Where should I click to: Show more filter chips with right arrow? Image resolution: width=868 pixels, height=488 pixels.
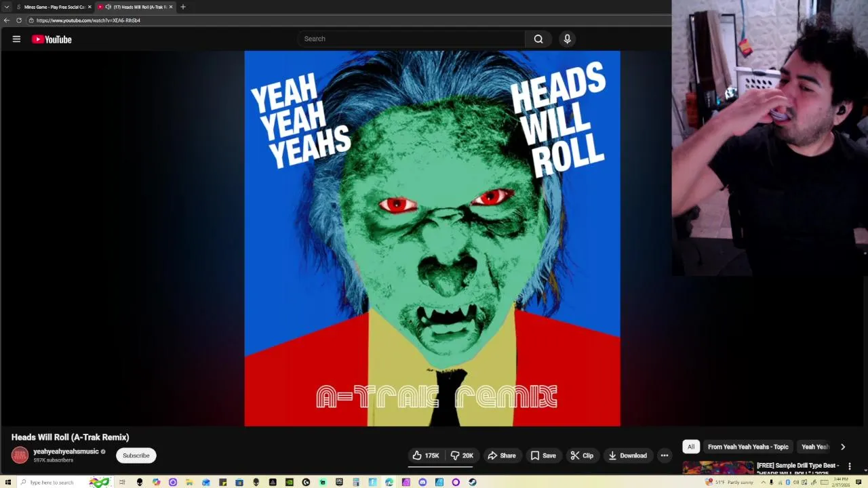pos(843,447)
